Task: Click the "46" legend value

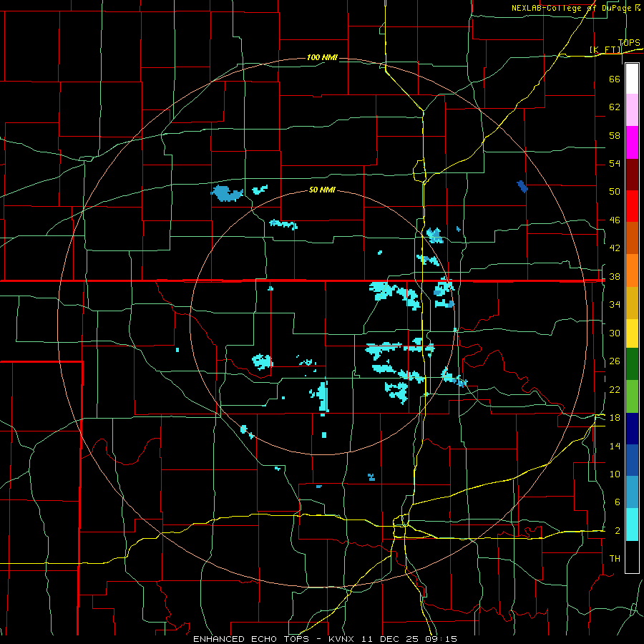Action: tap(615, 220)
